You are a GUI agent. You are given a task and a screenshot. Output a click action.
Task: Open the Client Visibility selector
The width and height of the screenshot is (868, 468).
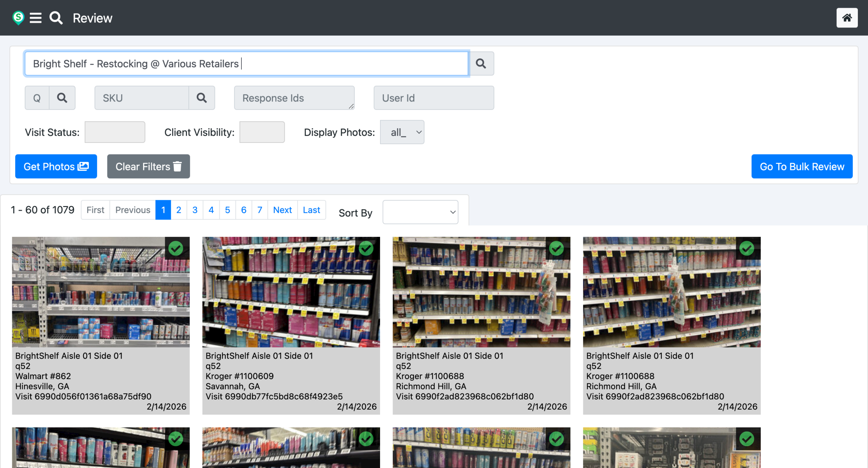click(x=262, y=132)
